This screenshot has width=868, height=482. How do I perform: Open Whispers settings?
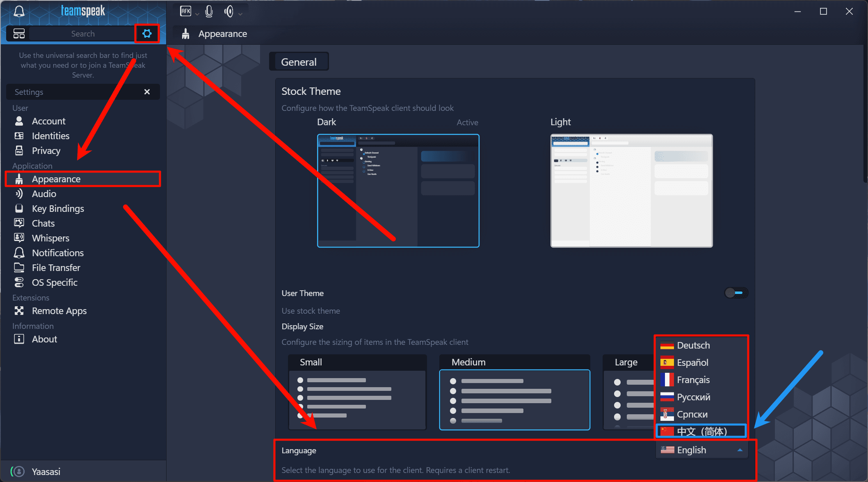point(82,238)
